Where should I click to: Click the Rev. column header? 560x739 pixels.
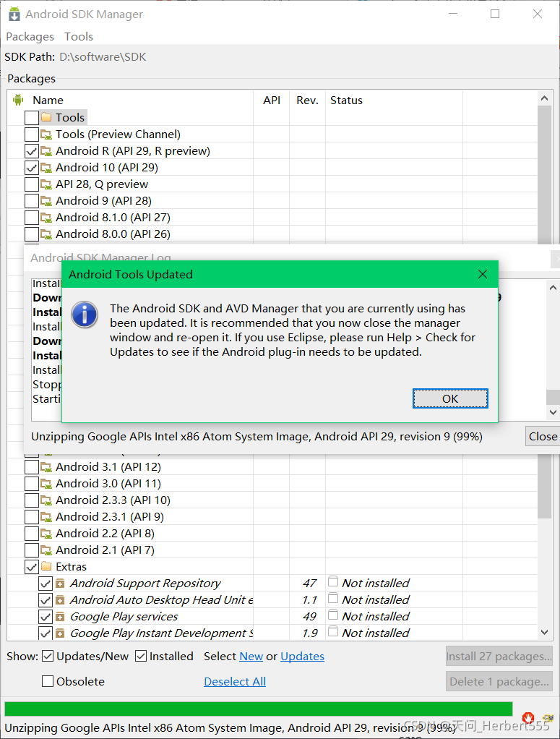coord(307,101)
